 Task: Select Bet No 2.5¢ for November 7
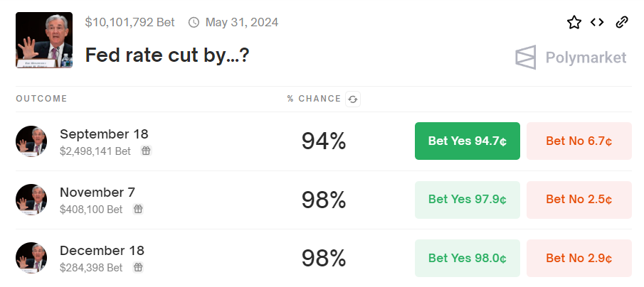click(x=579, y=199)
